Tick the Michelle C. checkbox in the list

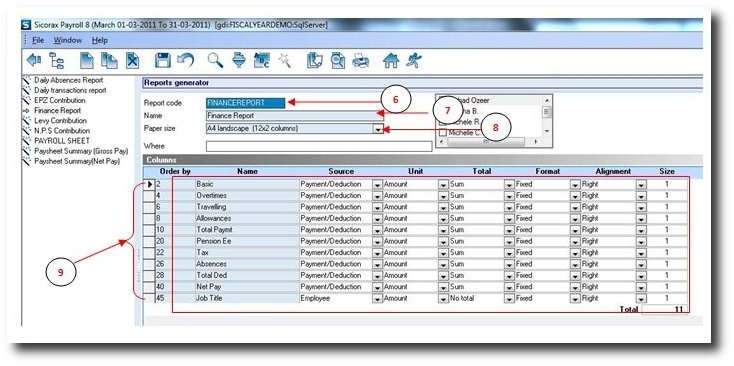[443, 133]
